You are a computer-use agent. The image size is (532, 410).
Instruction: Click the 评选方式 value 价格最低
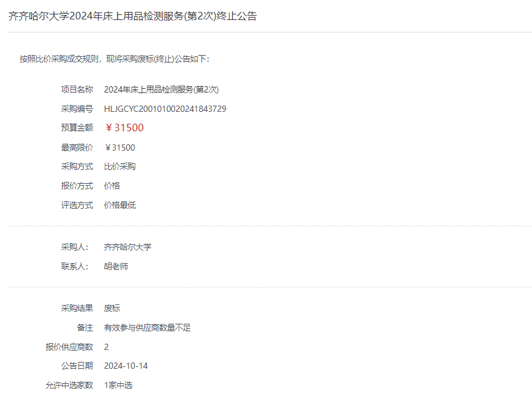(x=119, y=205)
